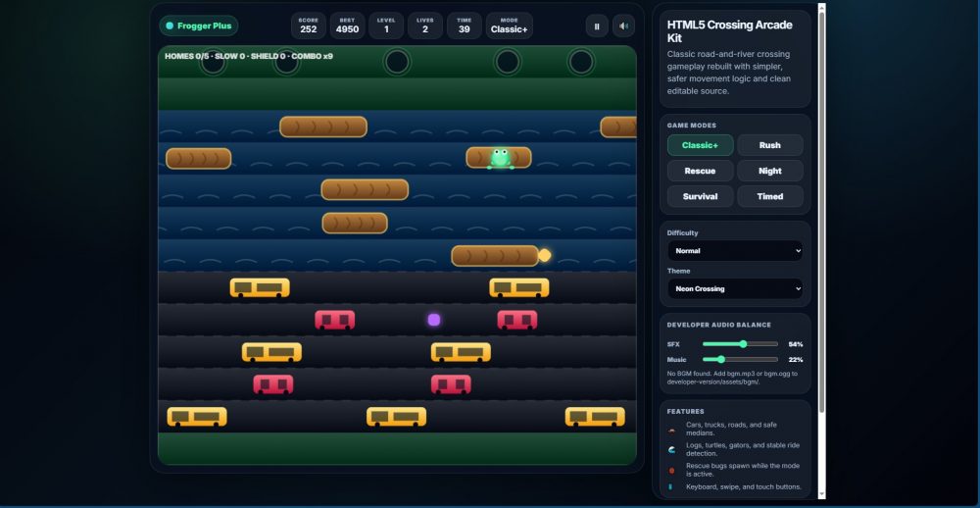Click the center home slot at top
The image size is (980, 508).
point(397,62)
